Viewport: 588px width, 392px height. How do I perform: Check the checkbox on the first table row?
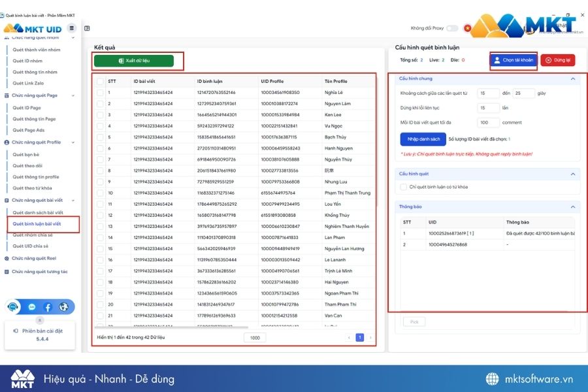pos(101,93)
